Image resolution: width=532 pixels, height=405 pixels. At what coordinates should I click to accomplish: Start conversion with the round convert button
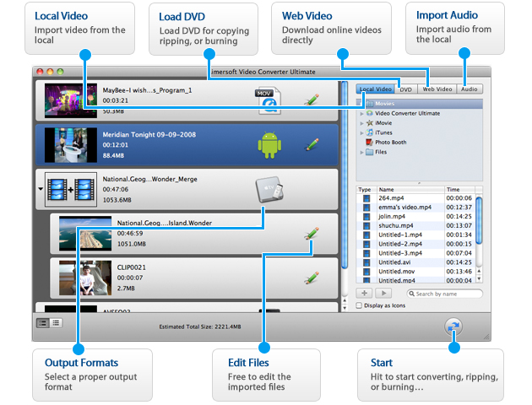tap(453, 327)
